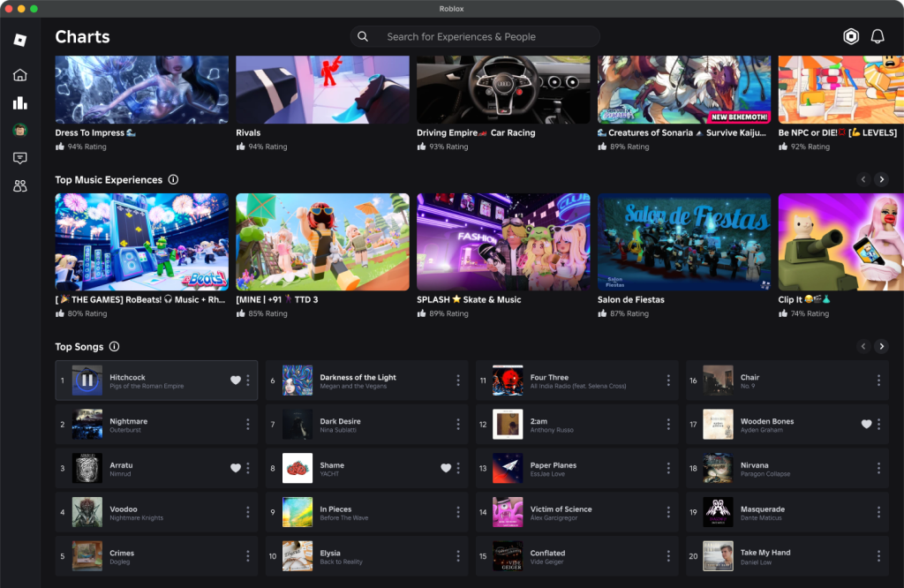This screenshot has width=904, height=588.
Task: Play Nightmare album art
Action: coord(87,425)
